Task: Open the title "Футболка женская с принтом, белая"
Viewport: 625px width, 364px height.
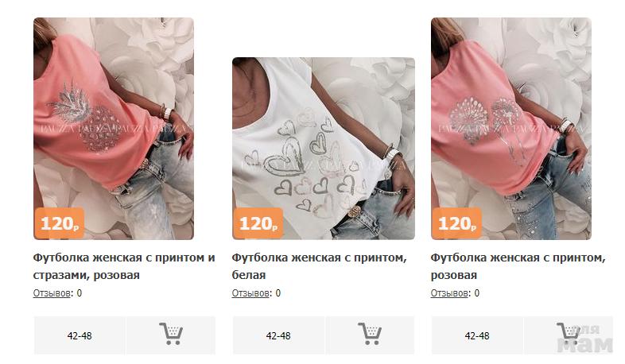Action: (x=319, y=266)
